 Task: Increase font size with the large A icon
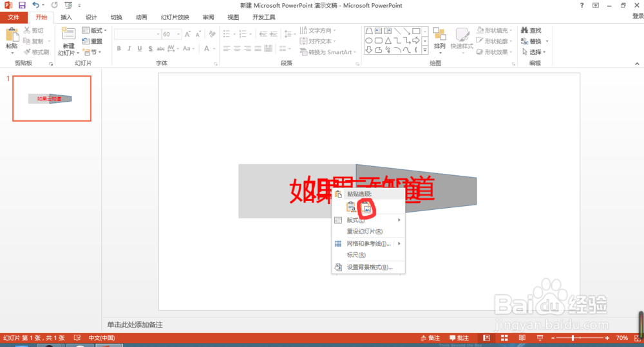point(187,35)
